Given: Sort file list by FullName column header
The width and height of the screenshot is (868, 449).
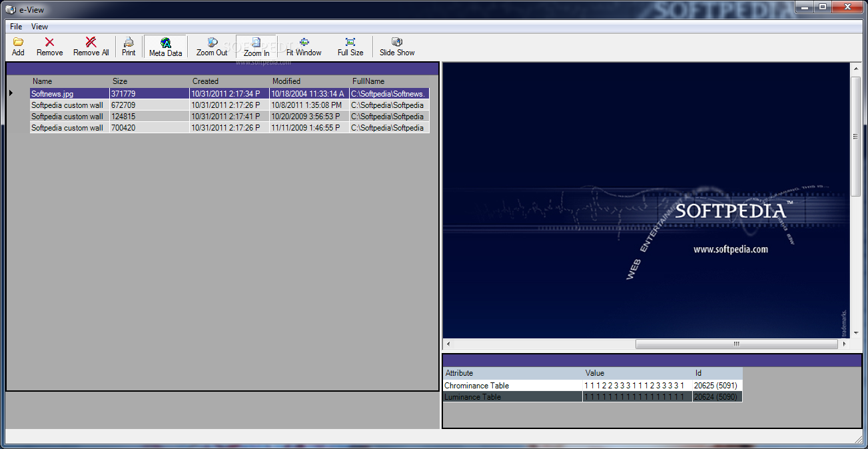Looking at the screenshot, I should (390, 81).
